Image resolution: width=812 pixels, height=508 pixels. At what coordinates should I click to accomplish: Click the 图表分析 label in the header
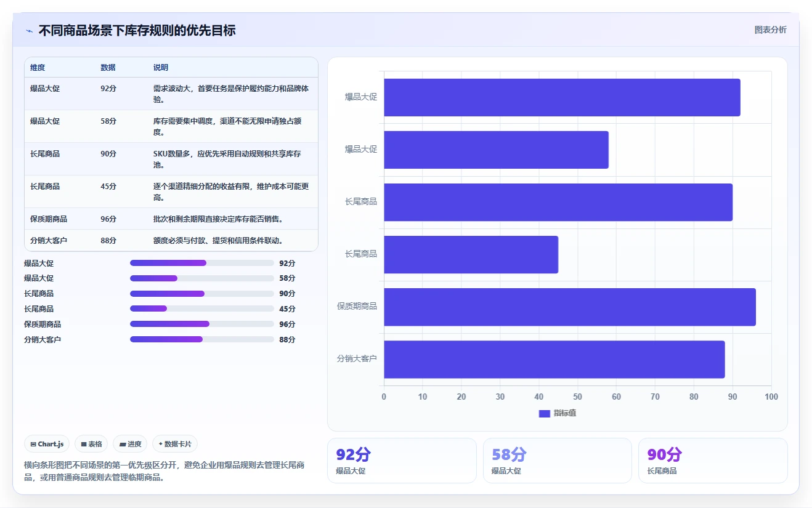tap(770, 30)
